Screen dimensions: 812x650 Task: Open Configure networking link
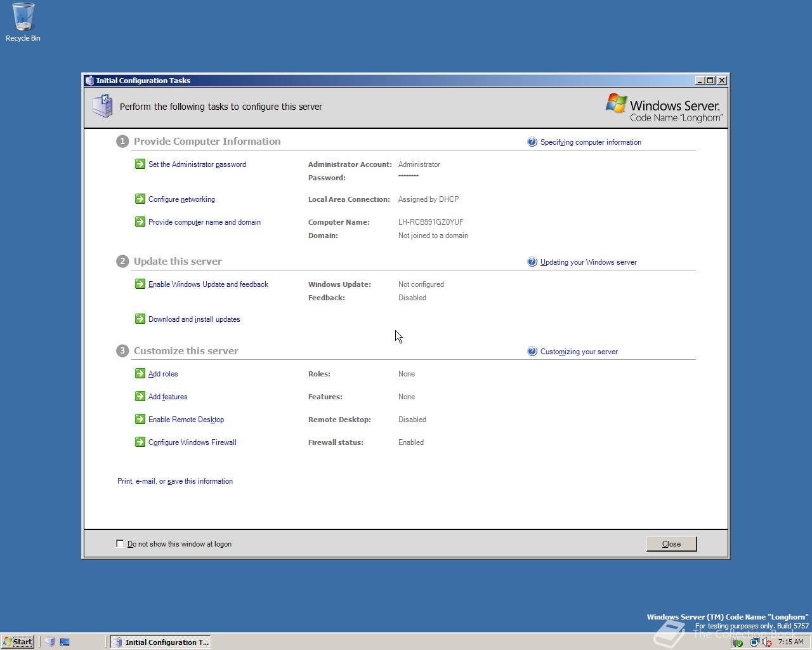[181, 199]
